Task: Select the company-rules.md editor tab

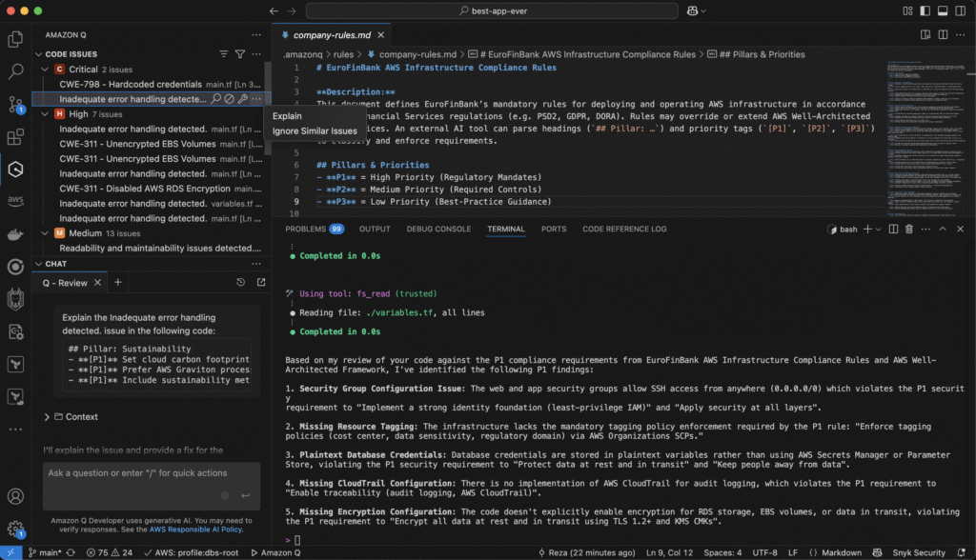Action: [331, 35]
